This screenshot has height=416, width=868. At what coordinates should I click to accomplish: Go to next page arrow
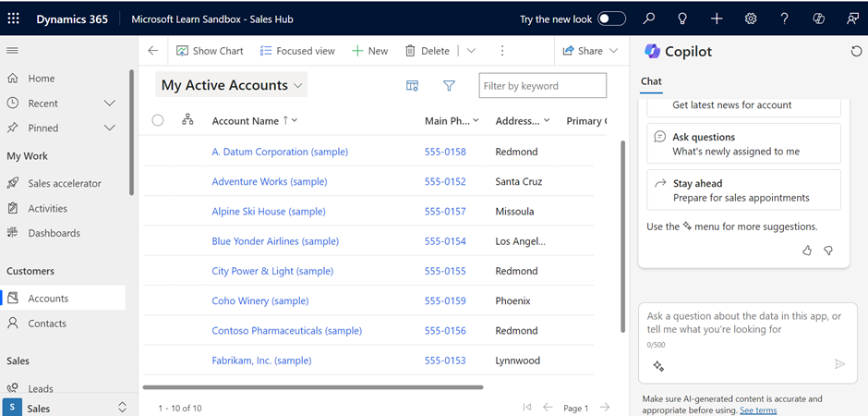(605, 407)
